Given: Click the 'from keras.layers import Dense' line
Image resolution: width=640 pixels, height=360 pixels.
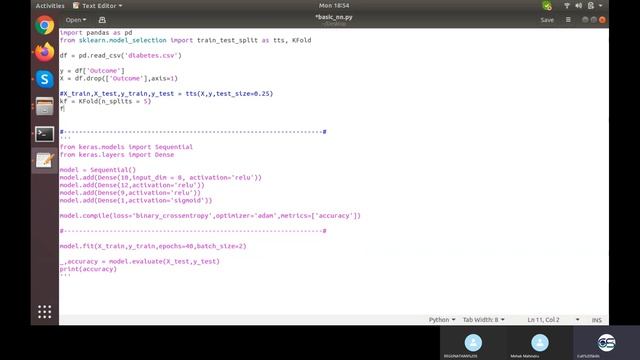Looking at the screenshot, I should [x=117, y=155].
